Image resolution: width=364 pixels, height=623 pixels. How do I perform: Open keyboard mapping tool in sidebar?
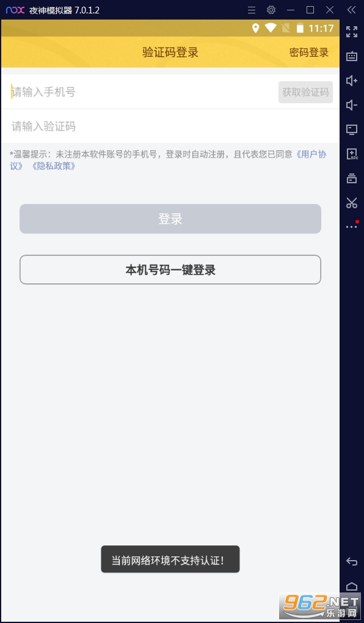coord(352,56)
